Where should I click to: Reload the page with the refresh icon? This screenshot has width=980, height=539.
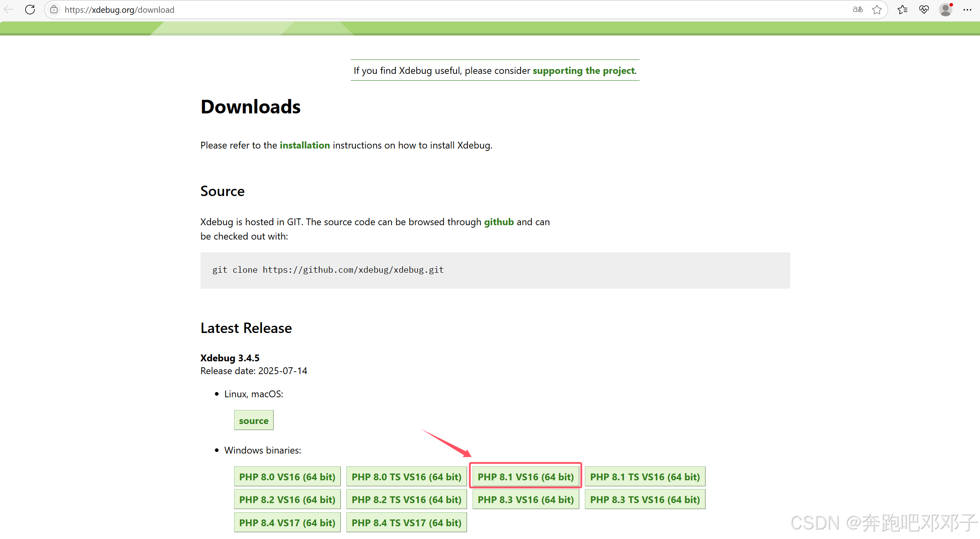point(30,10)
